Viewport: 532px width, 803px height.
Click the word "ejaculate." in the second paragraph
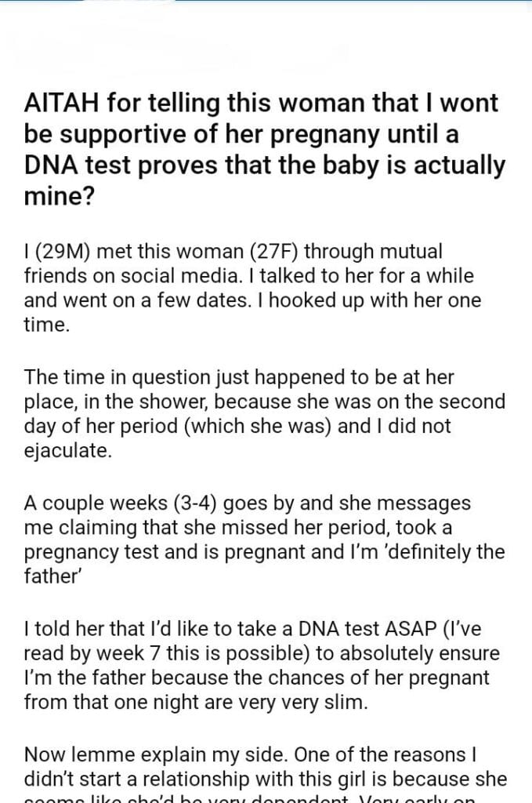[x=68, y=450]
